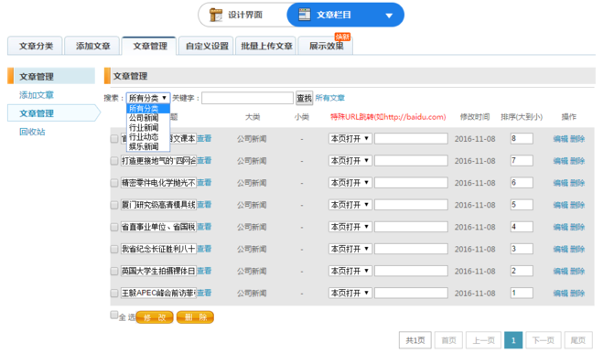Choose 所有分类 highlighted option in list
The height and width of the screenshot is (364, 603).
click(x=147, y=109)
